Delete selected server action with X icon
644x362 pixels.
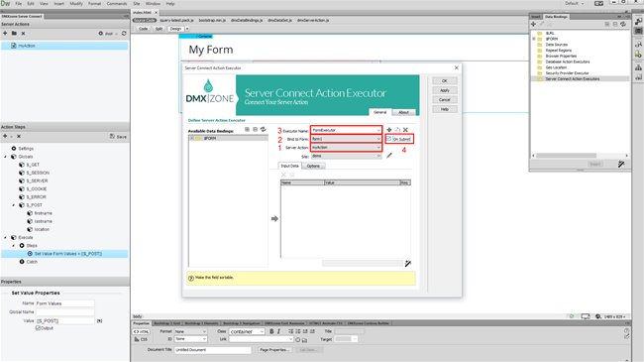pos(23,34)
